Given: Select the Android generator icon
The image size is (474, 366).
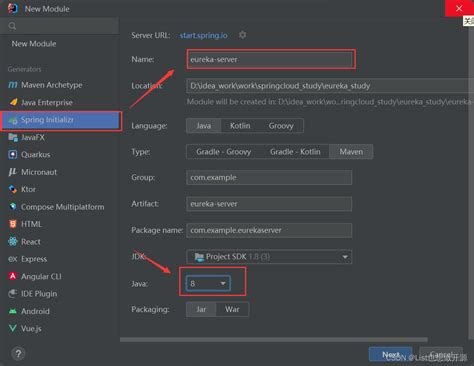Looking at the screenshot, I should click(x=13, y=311).
